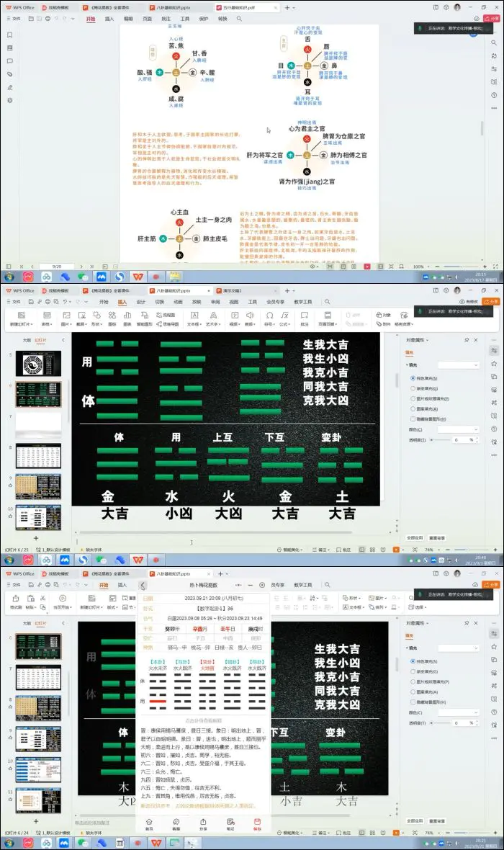Choose 图案填充 radio in the bottom window's panel

click(412, 692)
